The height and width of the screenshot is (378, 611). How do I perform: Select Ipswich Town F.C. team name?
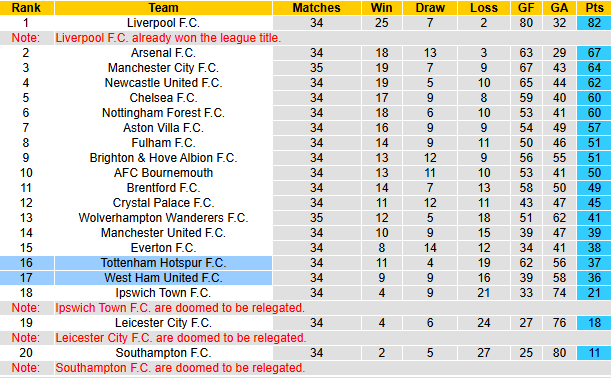pos(163,293)
